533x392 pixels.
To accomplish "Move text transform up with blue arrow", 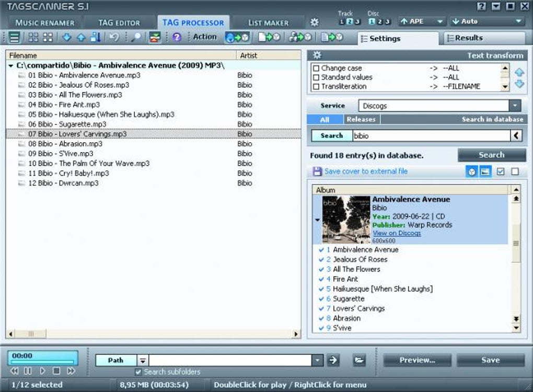I will point(519,73).
